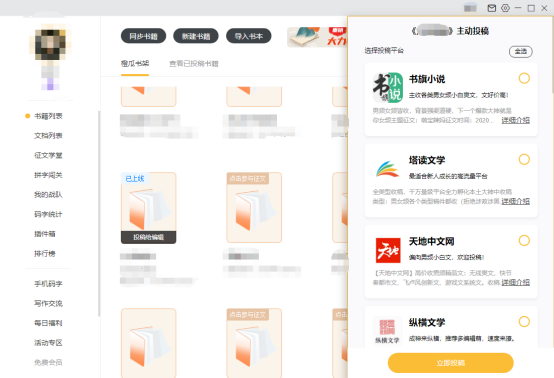
Task: Click the 书旗小说 platform logo
Action: (388, 88)
